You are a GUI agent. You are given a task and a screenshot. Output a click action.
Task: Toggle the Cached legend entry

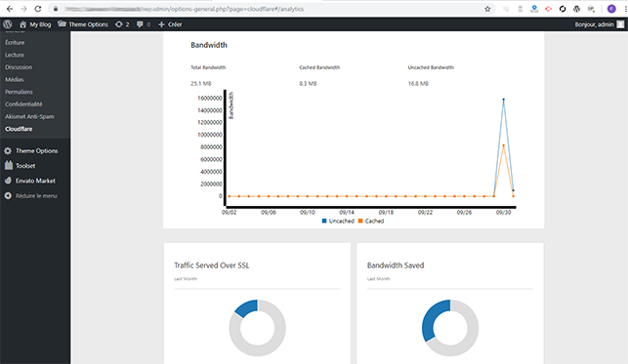coord(371,221)
